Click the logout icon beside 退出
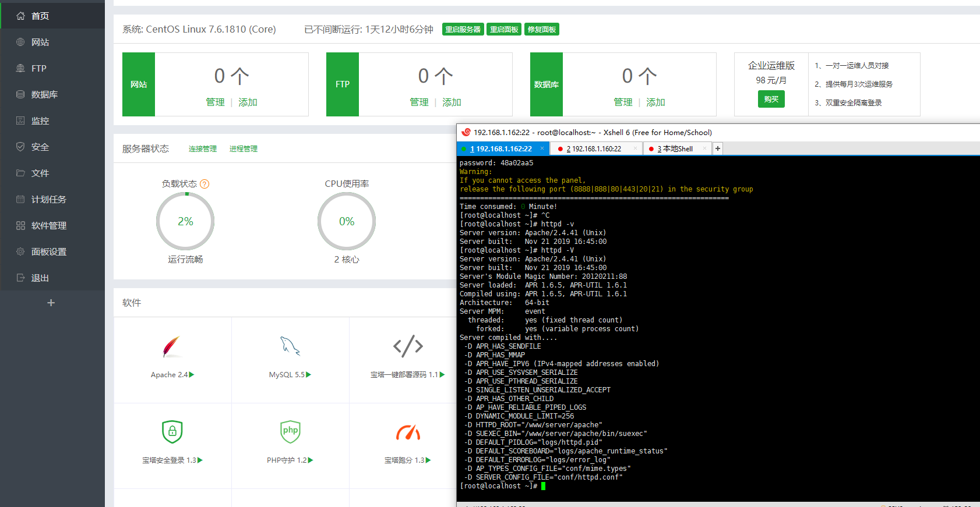 [x=20, y=278]
